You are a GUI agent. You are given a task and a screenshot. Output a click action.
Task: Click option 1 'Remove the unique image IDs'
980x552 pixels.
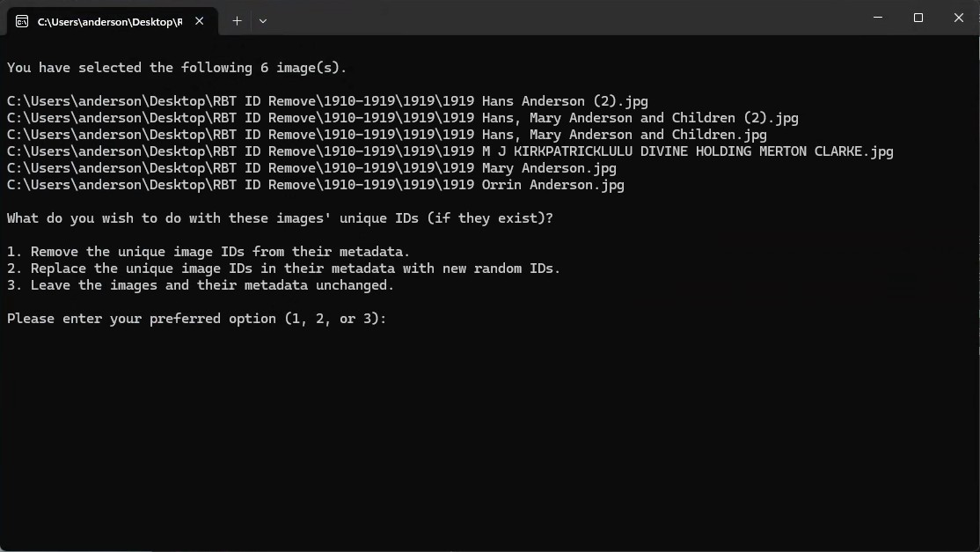[208, 252]
